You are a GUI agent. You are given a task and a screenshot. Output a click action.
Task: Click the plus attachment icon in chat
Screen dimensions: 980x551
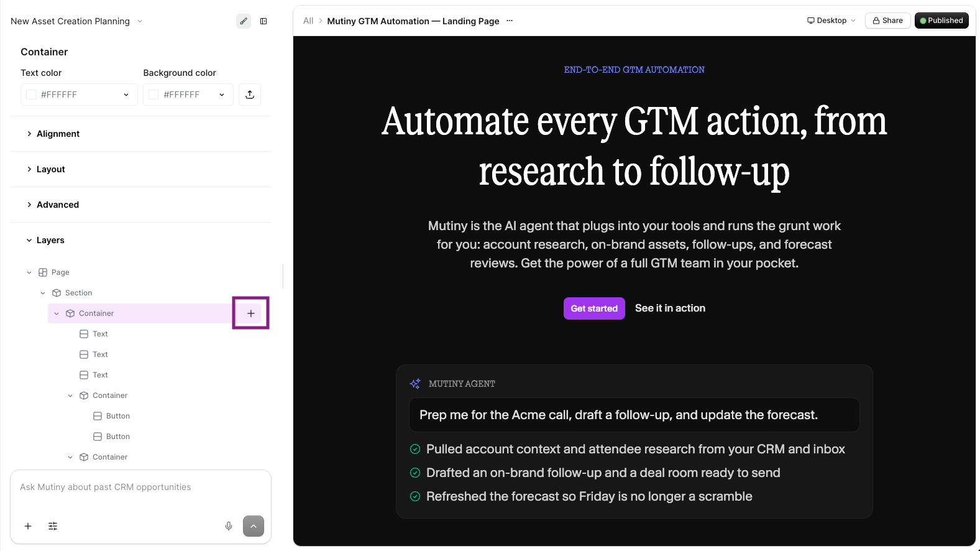[x=28, y=526]
